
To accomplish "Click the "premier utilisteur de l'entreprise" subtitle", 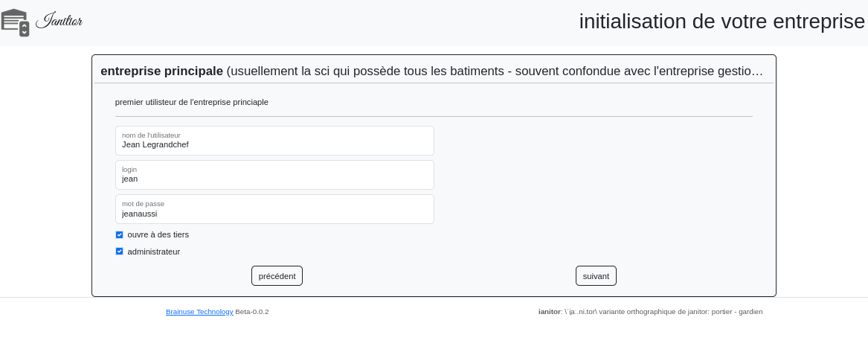I will [192, 102].
